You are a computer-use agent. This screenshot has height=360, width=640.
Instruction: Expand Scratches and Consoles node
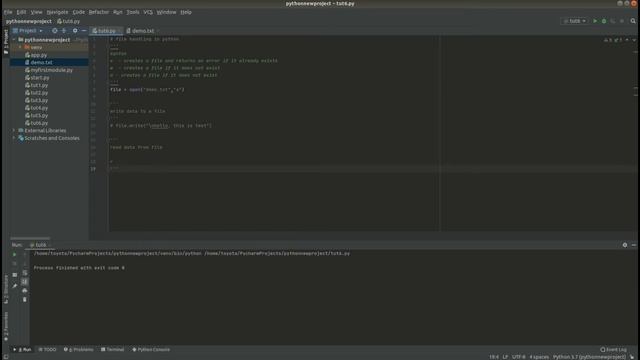[x=14, y=138]
